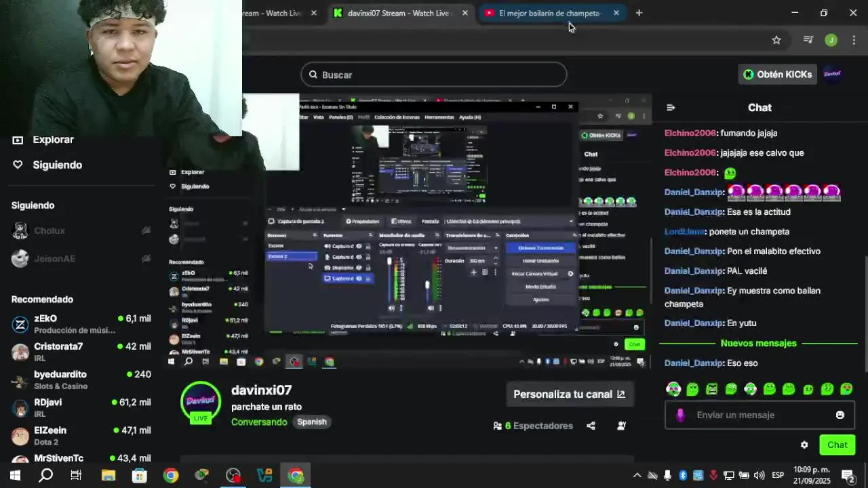Image resolution: width=868 pixels, height=488 pixels.
Task: Click Elchino2006 name on 'fumando jajaja' message
Action: tap(690, 133)
